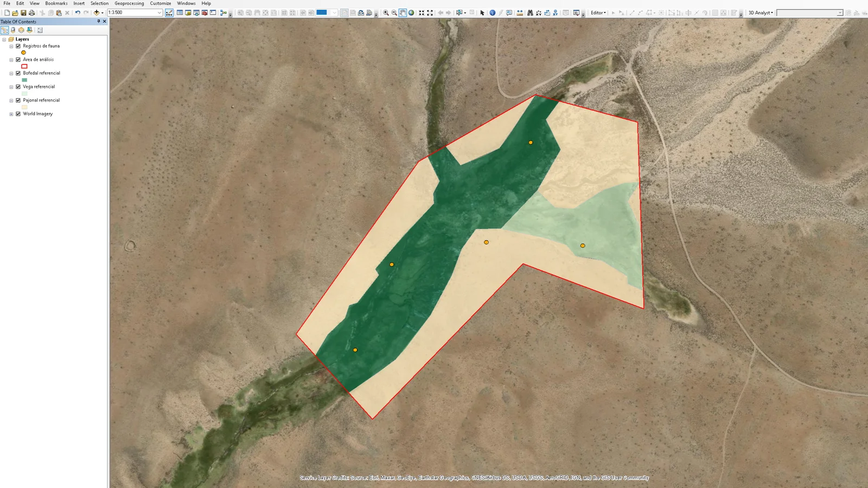Open the Bookmarks menu
Viewport: 868px width, 488px height.
(x=56, y=3)
